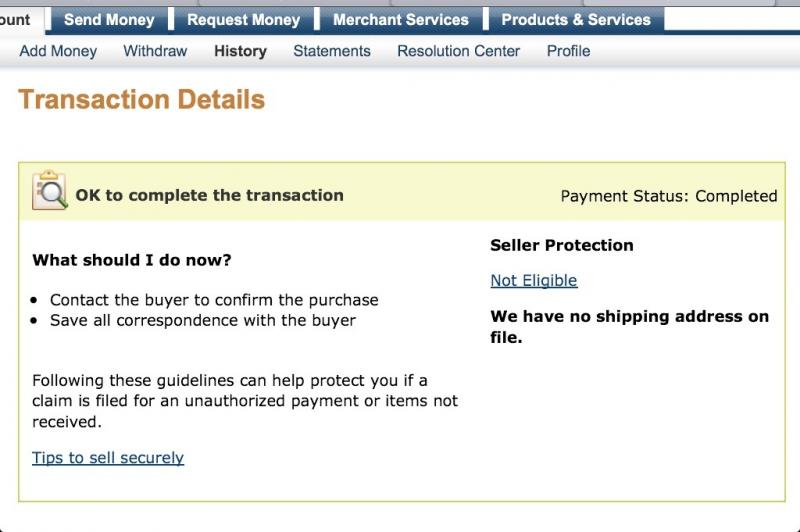Open Merchant Services tab
800x532 pixels.
pos(401,20)
